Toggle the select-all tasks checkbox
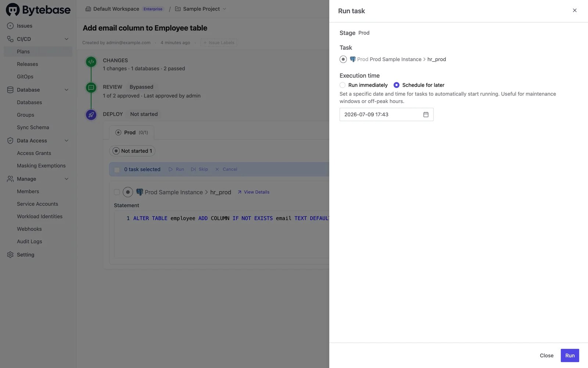 (x=117, y=170)
